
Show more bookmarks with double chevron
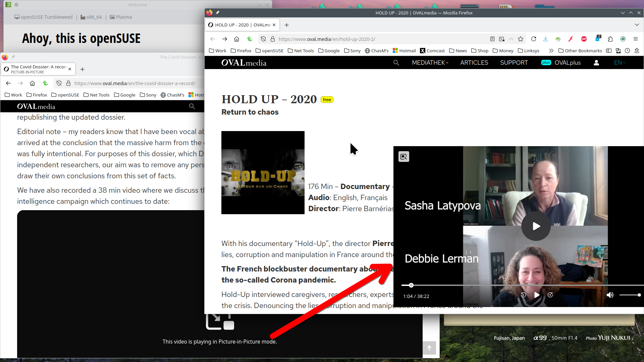551,51
